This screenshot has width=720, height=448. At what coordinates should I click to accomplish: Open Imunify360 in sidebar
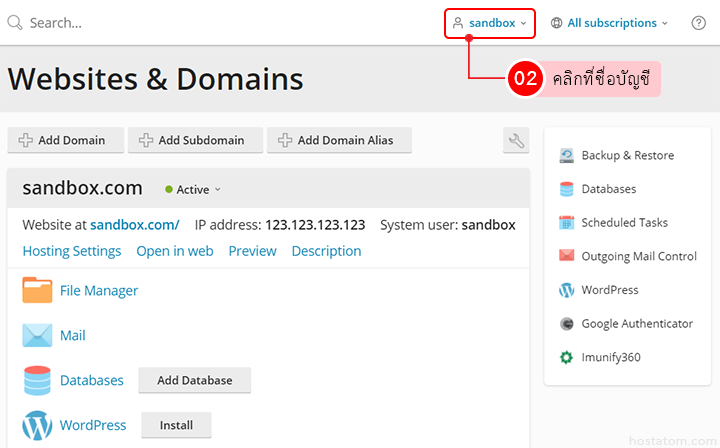(610, 357)
